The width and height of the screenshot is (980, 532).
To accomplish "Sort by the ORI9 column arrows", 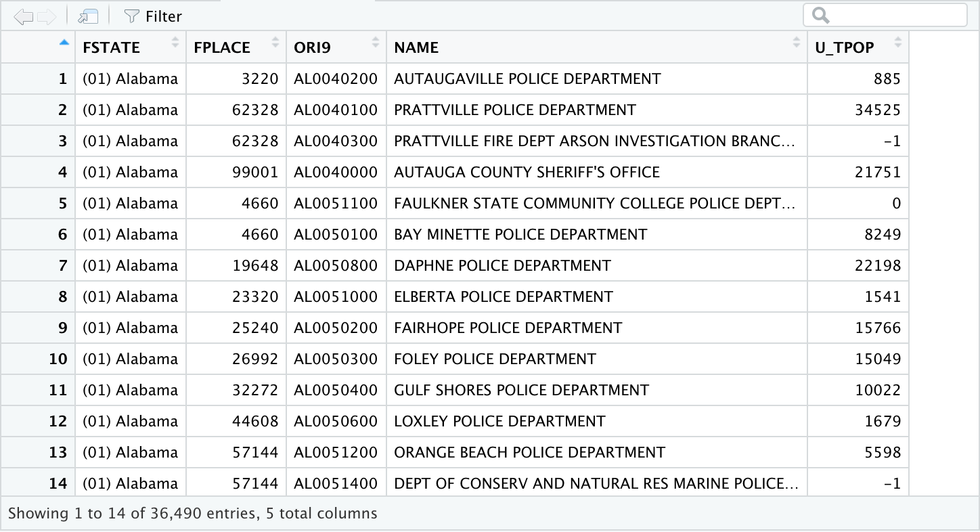I will [376, 43].
